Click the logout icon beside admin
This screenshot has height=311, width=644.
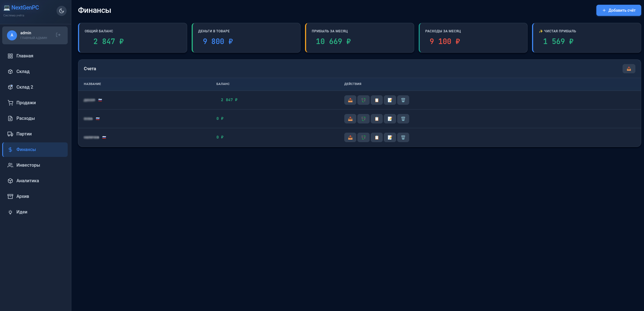click(x=58, y=35)
